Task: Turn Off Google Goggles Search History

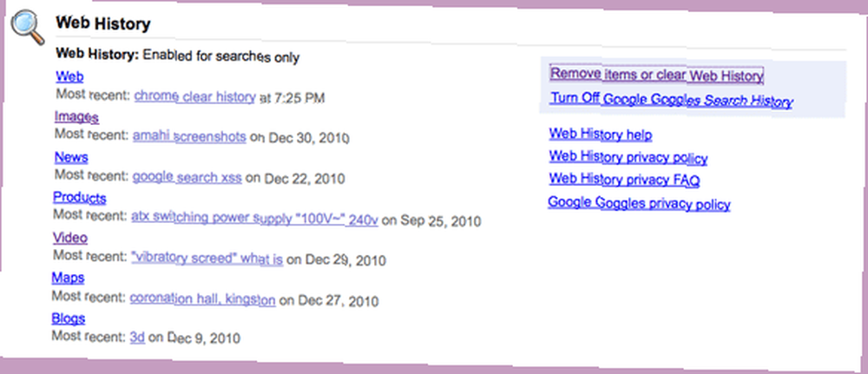Action: click(x=672, y=100)
